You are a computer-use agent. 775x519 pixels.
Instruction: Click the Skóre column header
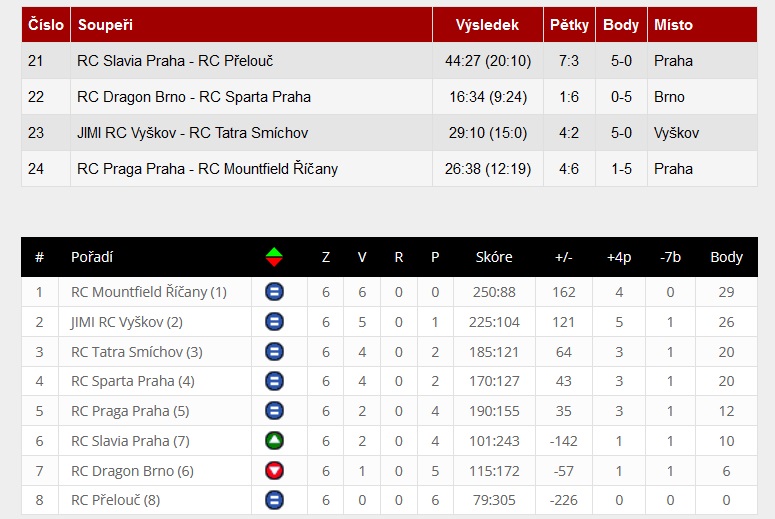(494, 257)
